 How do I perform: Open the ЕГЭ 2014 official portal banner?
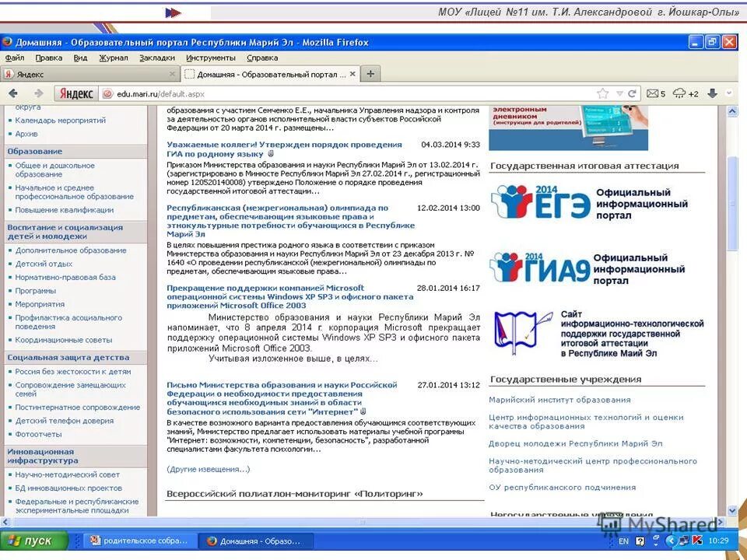(590, 203)
